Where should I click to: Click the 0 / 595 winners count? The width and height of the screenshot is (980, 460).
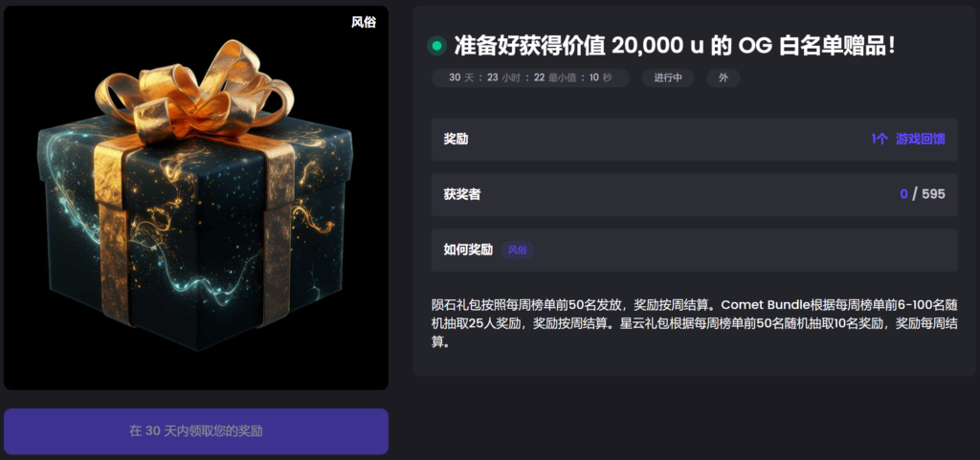[x=923, y=194]
